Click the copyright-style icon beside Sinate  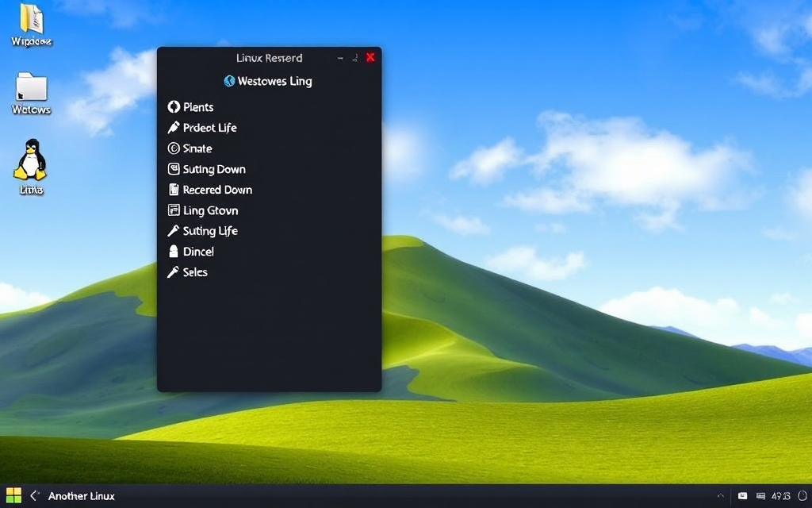(174, 148)
